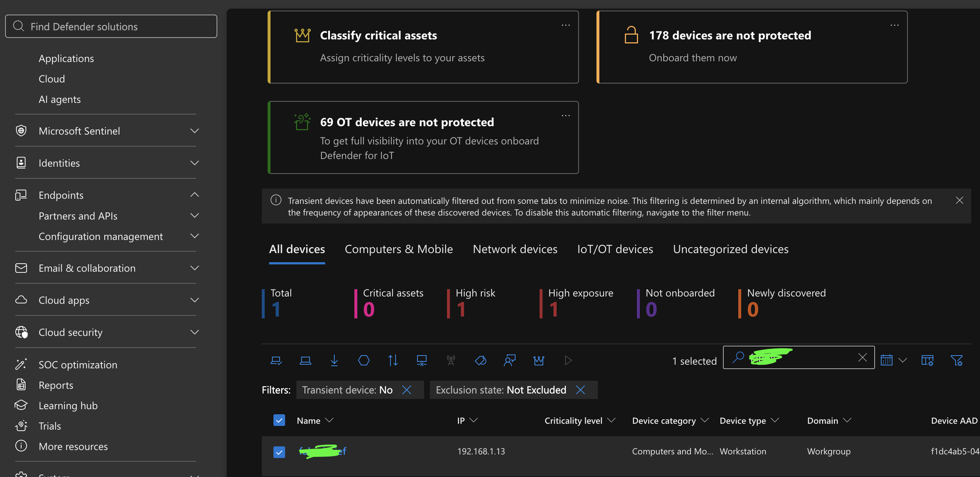Image resolution: width=980 pixels, height=477 pixels.
Task: Dismiss the transient devices info banner
Action: pos(959,200)
